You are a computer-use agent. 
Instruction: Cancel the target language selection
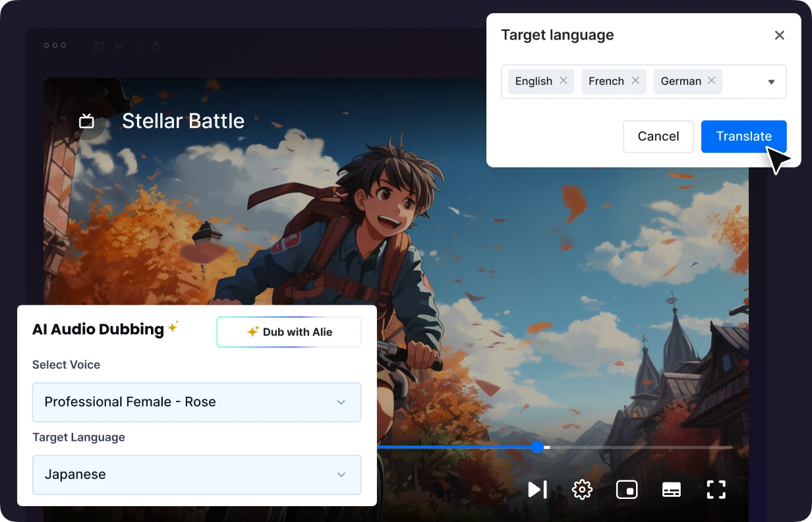pos(658,136)
